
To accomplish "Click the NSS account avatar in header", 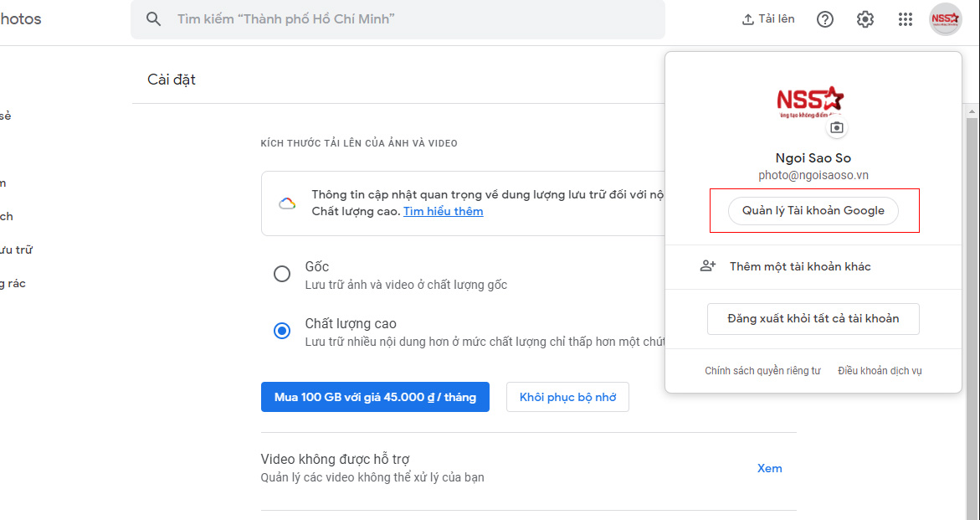I will coord(946,19).
